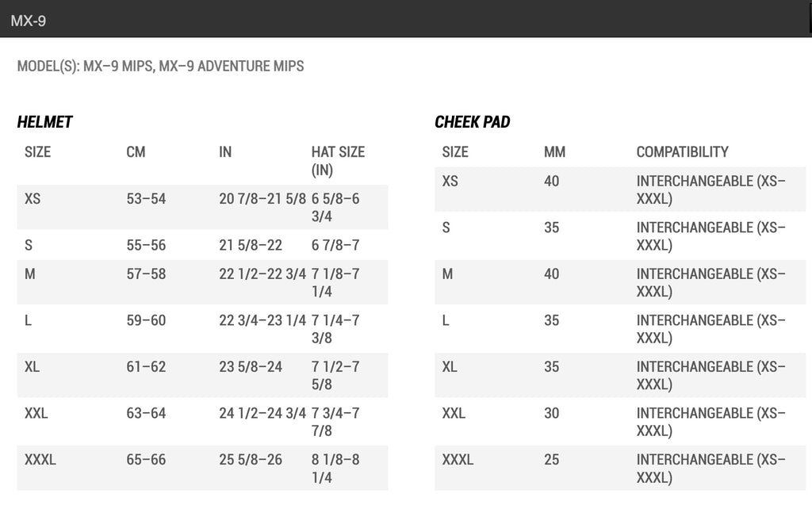Click the XXXL size in helmet table
The height and width of the screenshot is (505, 812).
40,459
